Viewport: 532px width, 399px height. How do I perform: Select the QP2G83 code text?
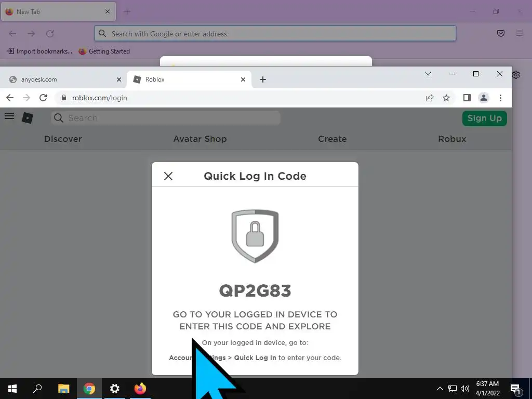(x=255, y=291)
